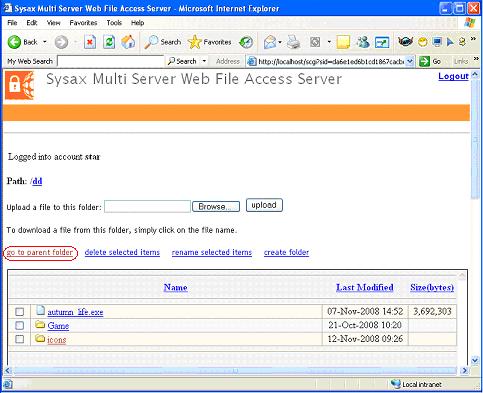
Task: Expand the toolbar overflow chevron
Action: point(473,39)
